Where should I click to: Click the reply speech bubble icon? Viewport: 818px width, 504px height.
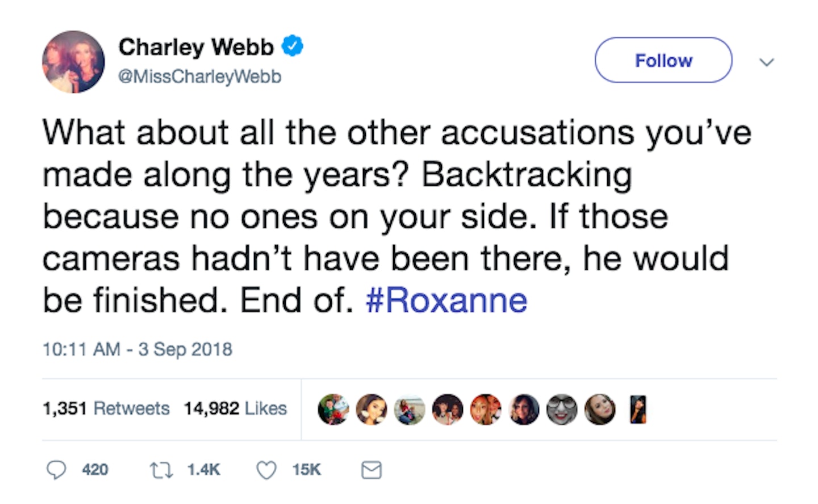pyautogui.click(x=56, y=470)
